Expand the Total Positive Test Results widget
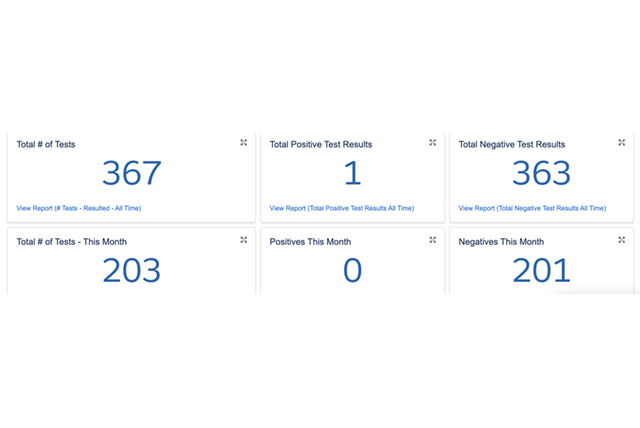This screenshot has height=428, width=640. click(x=432, y=143)
